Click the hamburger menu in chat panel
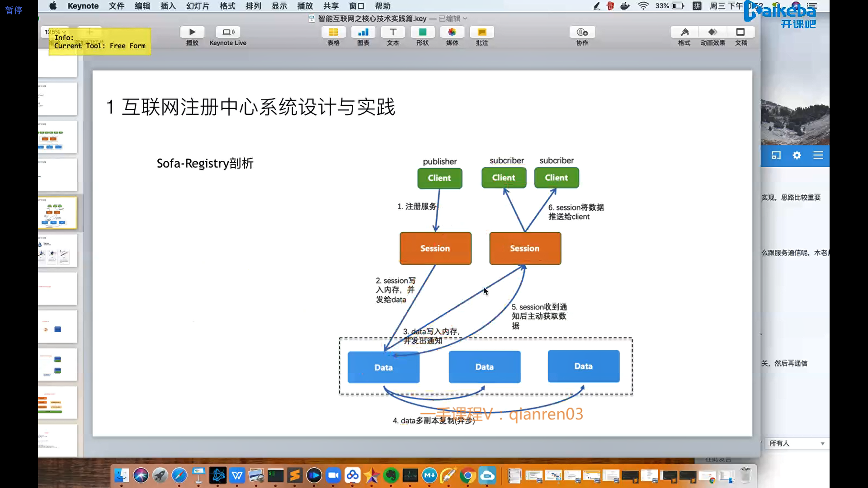 pos(818,155)
